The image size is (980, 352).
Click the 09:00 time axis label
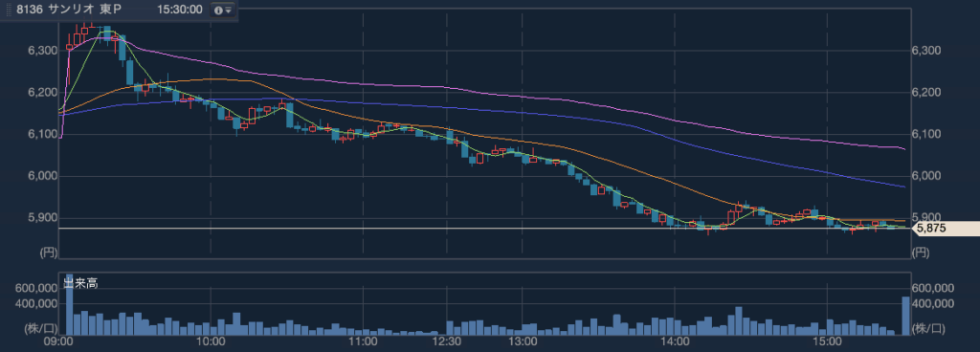pos(58,342)
